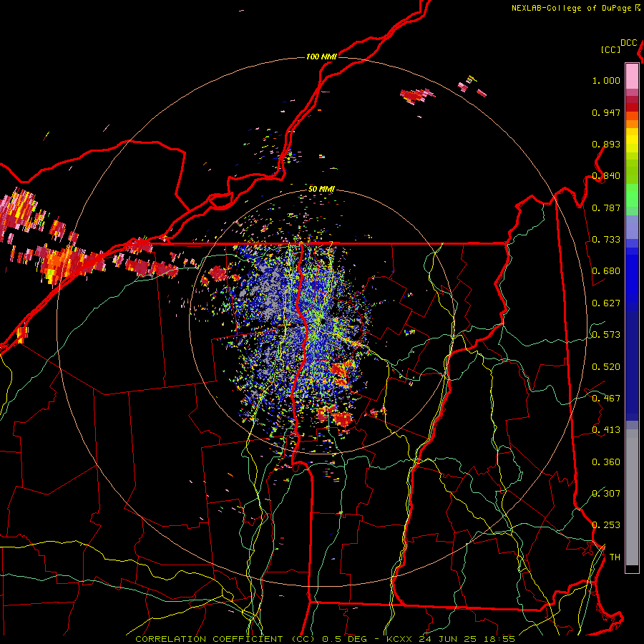Click the TH threshold label
644x644 pixels.
click(x=615, y=557)
